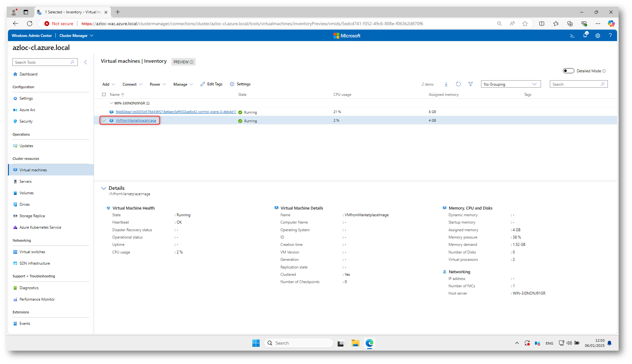Open Azure Kubernetes Service in sidebar
632x364 pixels.
pyautogui.click(x=40, y=227)
